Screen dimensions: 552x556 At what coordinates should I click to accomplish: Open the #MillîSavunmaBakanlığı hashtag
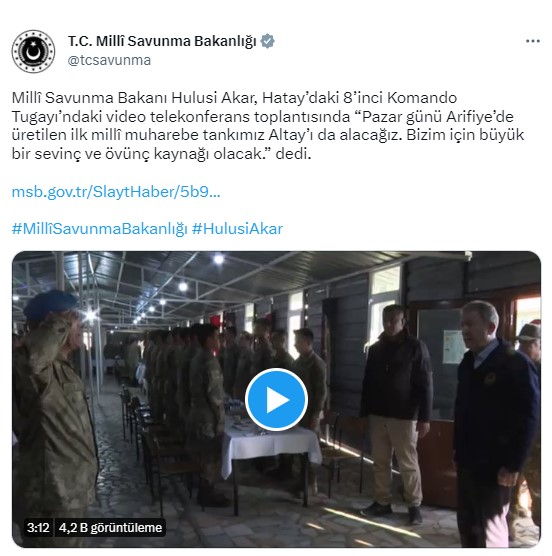click(x=99, y=229)
